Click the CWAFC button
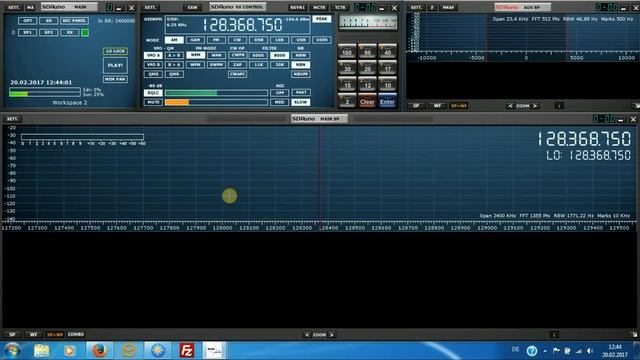The height and width of the screenshot is (360, 640). [238, 74]
